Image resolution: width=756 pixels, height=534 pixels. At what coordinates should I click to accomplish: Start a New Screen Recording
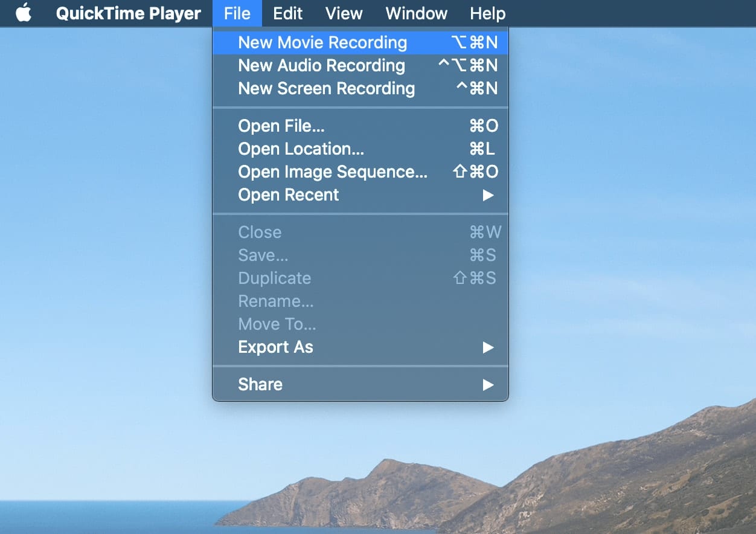(326, 88)
